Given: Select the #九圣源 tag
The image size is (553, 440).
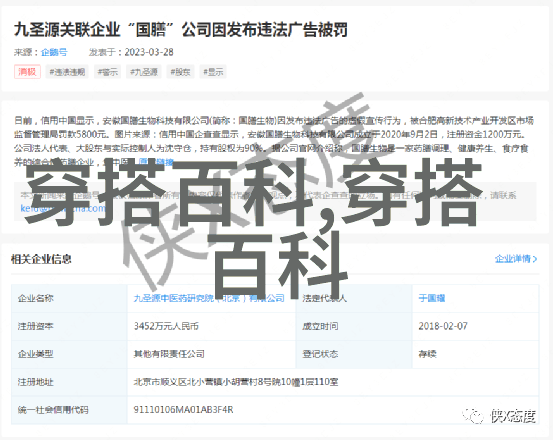Looking at the screenshot, I should click(144, 72).
